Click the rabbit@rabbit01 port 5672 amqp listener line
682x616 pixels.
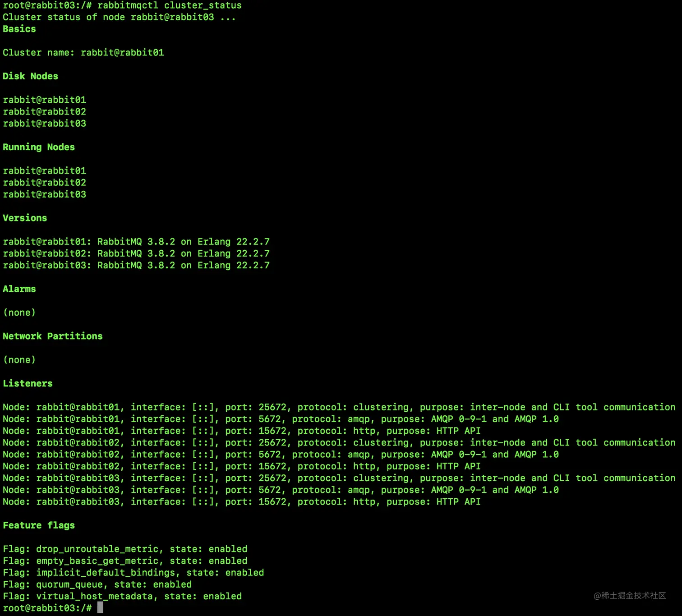click(281, 419)
